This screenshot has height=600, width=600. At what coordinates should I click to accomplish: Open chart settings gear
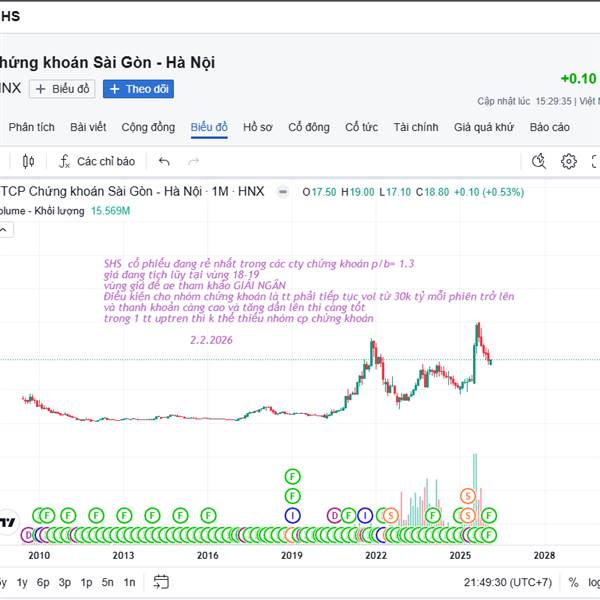coord(569,161)
